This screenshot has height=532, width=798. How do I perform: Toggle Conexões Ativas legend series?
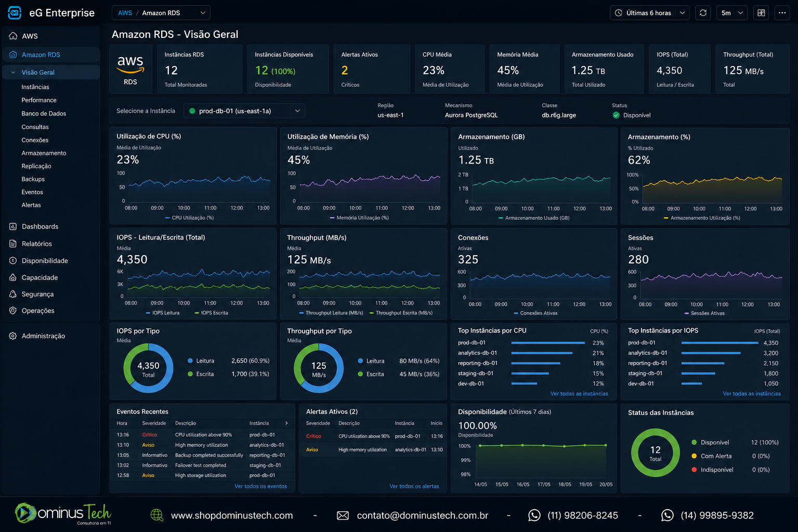[535, 313]
